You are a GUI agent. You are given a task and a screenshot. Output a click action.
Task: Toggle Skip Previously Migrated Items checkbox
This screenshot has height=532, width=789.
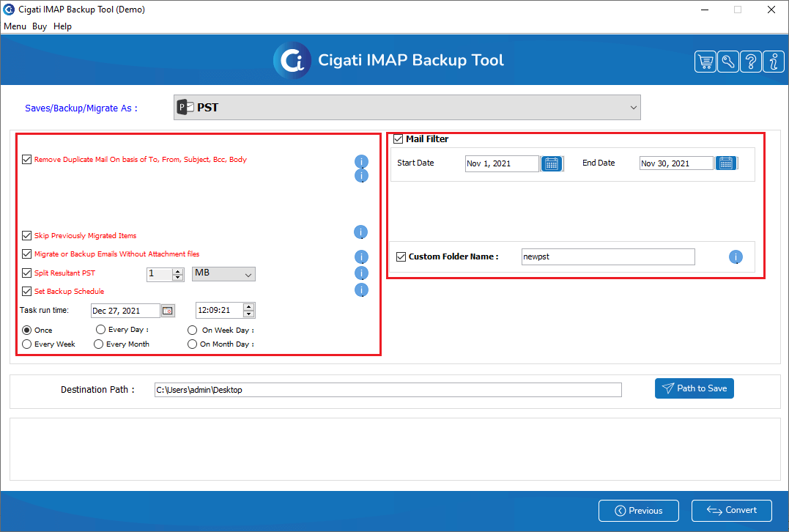point(26,235)
